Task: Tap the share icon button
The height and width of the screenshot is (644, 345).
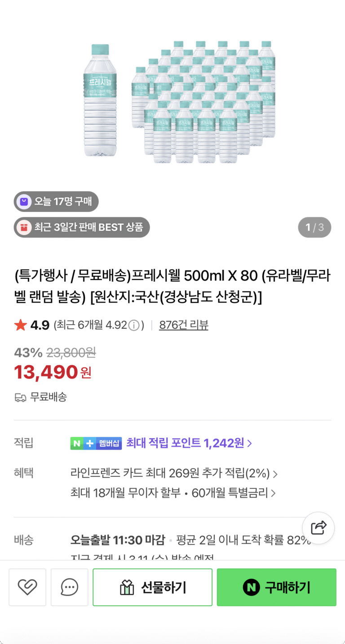Action: 318,528
